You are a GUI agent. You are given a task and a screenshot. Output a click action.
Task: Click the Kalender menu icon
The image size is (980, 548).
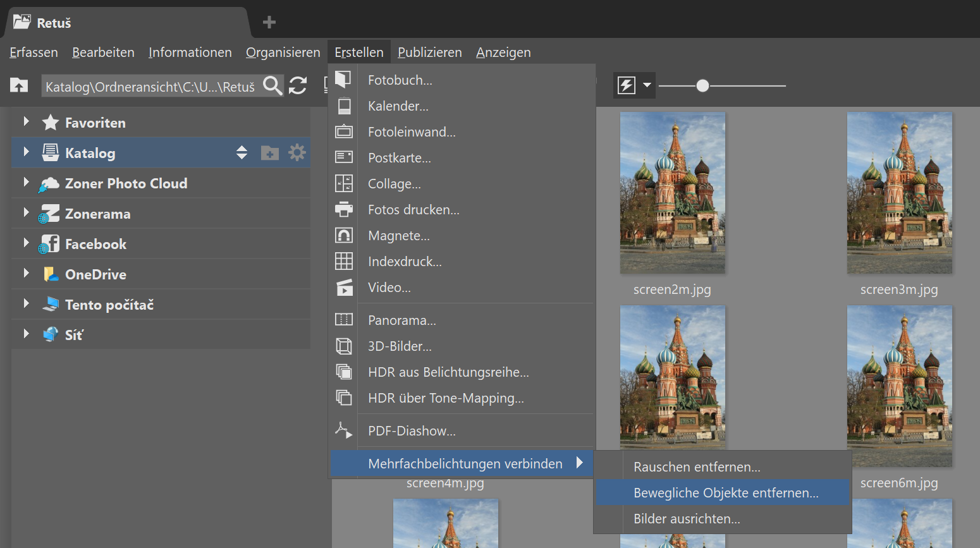pos(343,106)
